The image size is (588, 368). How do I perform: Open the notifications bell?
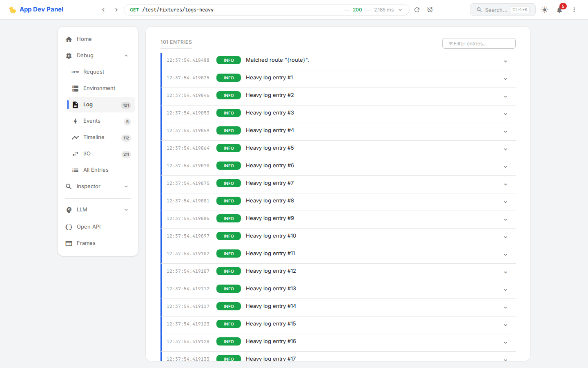pyautogui.click(x=559, y=10)
